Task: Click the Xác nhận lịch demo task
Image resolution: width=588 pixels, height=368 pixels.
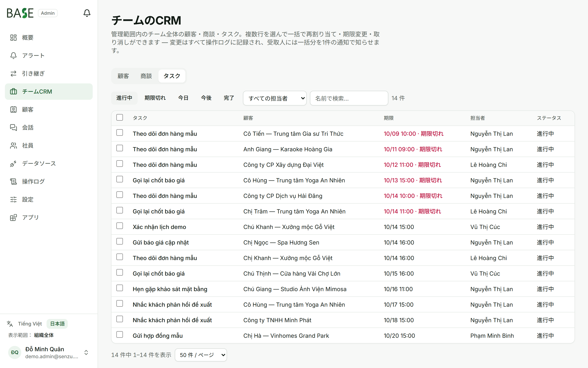Action: 159,227
